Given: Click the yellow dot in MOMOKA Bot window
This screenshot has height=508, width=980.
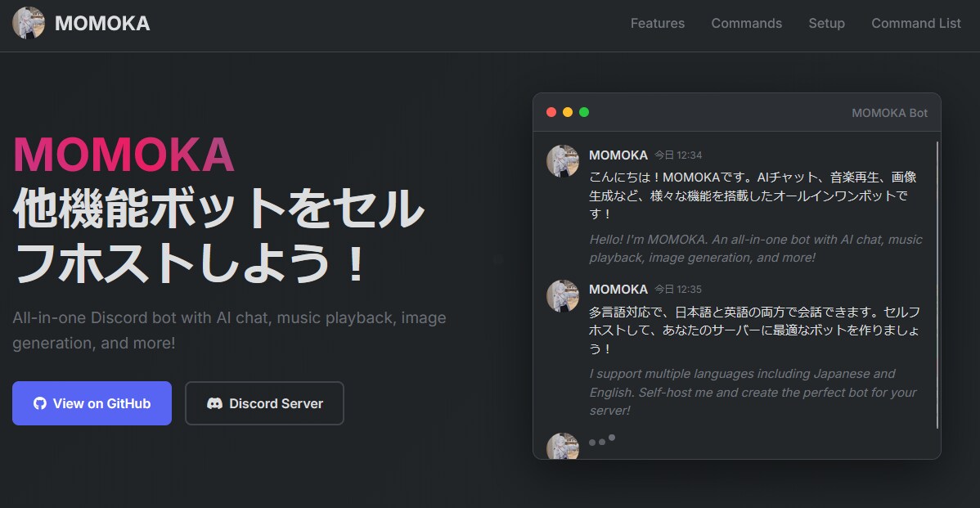Looking at the screenshot, I should pyautogui.click(x=568, y=112).
